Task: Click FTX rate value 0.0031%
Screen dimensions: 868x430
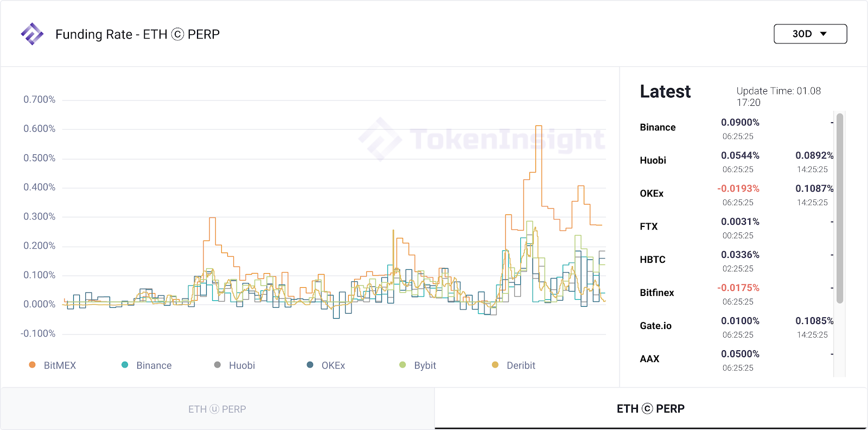Action: pyautogui.click(x=740, y=222)
